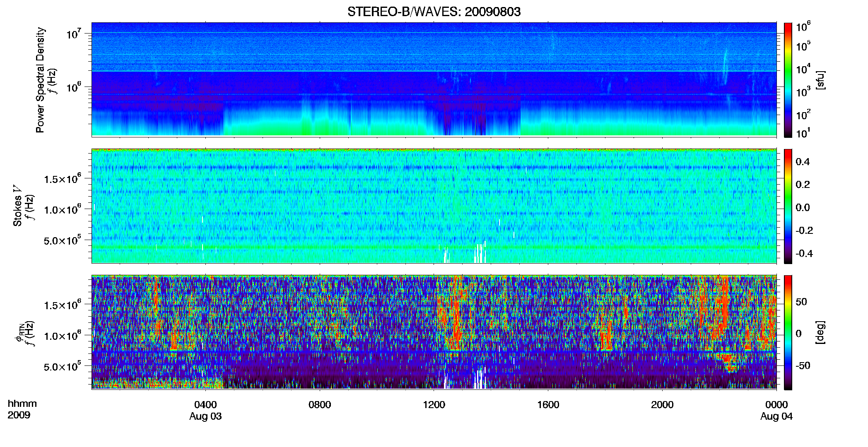Click the 2009 year label
This screenshot has width=868, height=447.
pyautogui.click(x=19, y=415)
